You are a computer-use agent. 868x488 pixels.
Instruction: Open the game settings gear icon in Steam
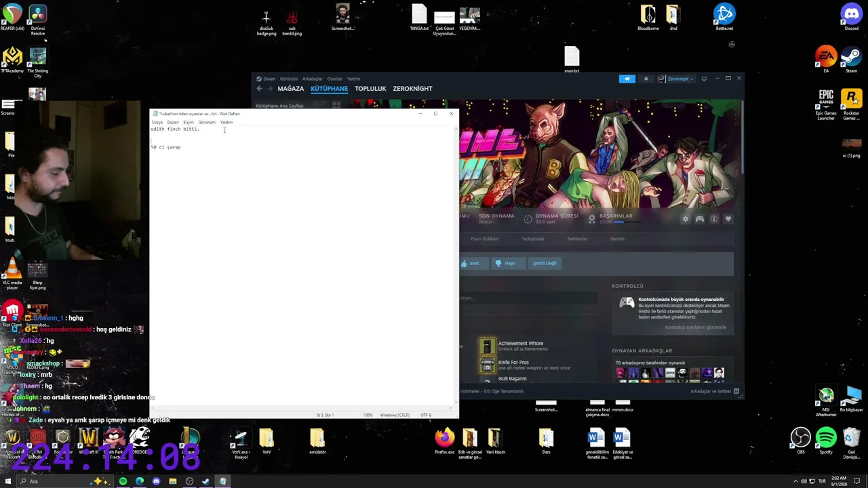[x=686, y=219]
